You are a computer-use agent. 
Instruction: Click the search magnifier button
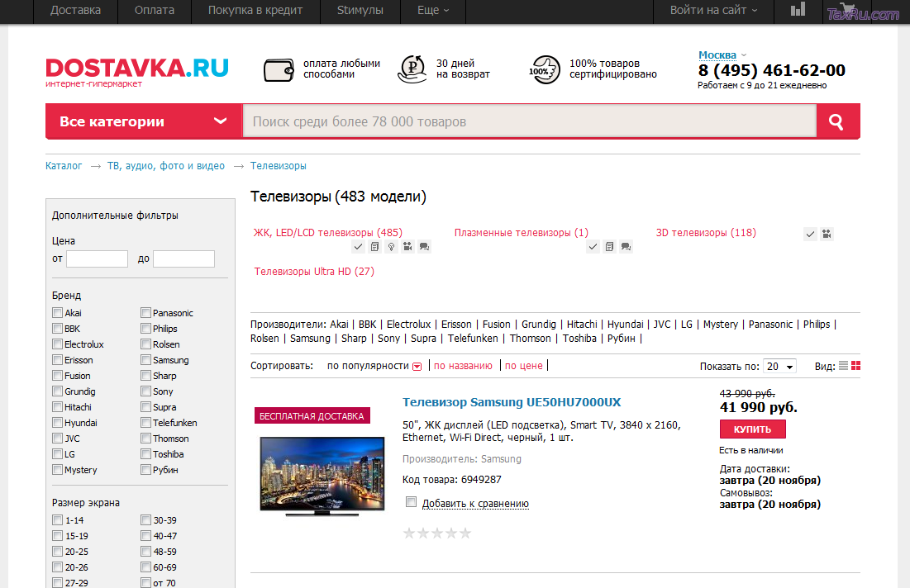click(x=836, y=122)
